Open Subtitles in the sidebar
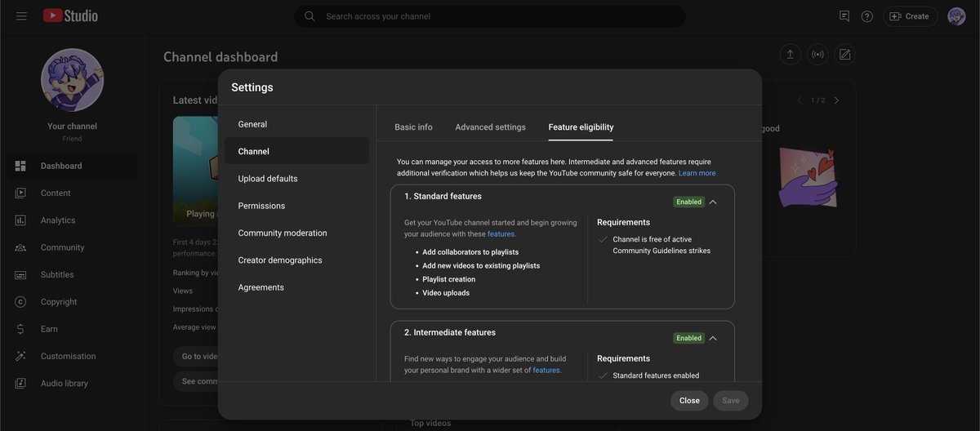 72,275
